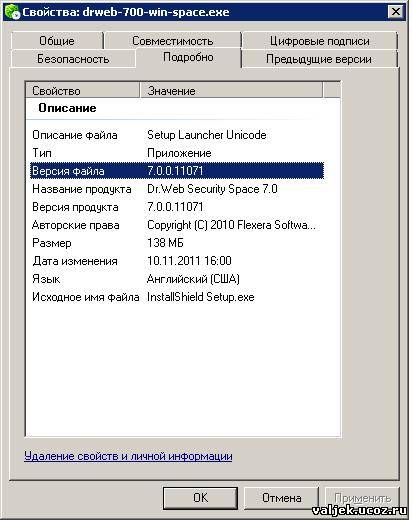Screen dimensions: 412x520
Task: Select the Дата изменения row
Action: 177,261
